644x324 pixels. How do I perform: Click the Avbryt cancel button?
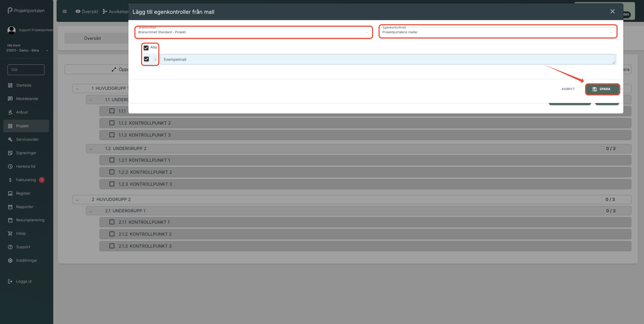568,89
